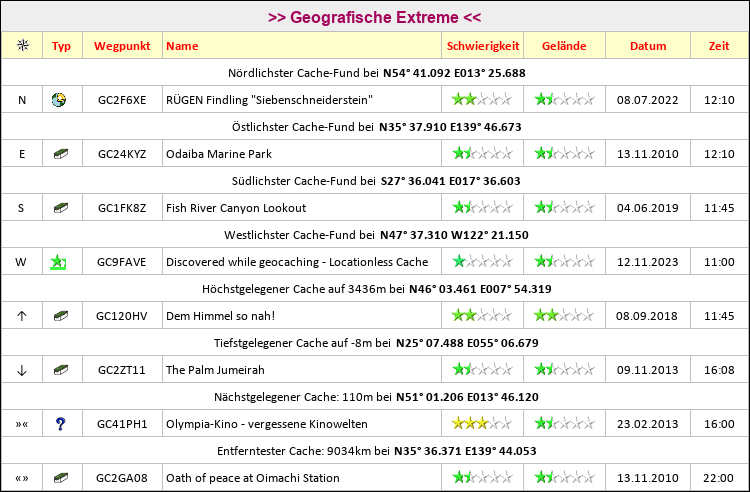Image resolution: width=750 pixels, height=492 pixels.
Task: Click the «» farthest symbol in the GC2GA08 row
Action: [22, 478]
